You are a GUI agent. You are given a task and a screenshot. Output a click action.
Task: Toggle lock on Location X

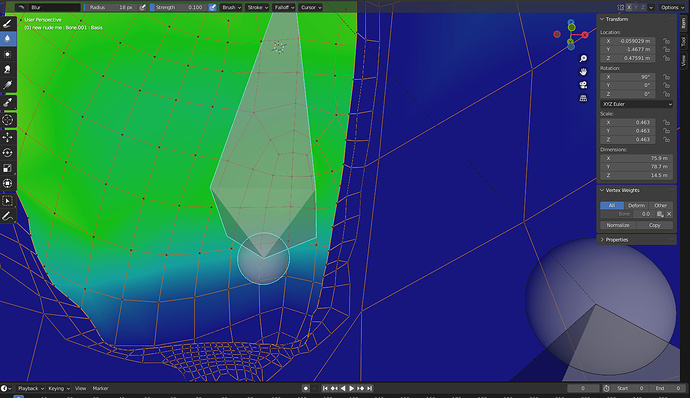click(666, 41)
